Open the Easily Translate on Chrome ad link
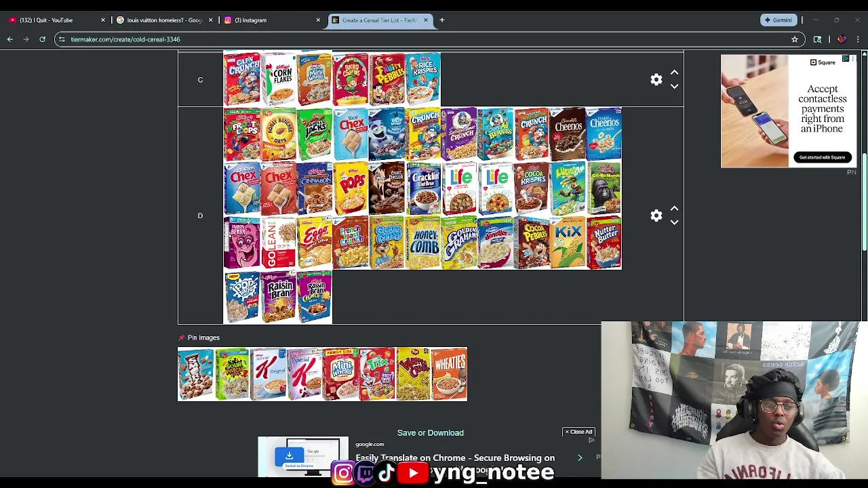868x488 pixels. click(455, 457)
